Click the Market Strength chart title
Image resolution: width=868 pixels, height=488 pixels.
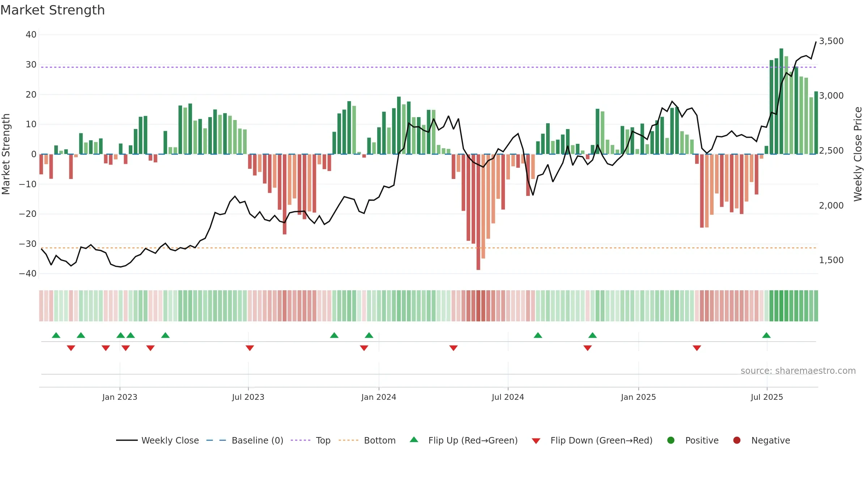(52, 10)
